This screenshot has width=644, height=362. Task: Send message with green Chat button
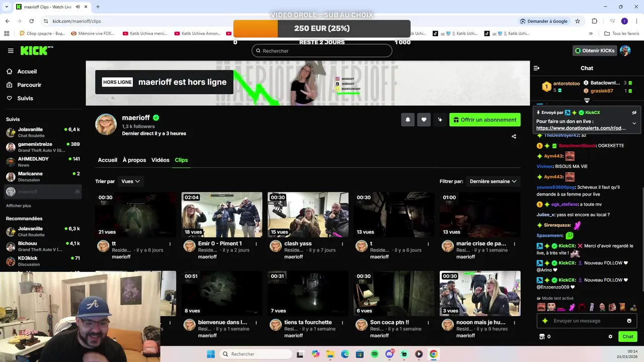628,336
